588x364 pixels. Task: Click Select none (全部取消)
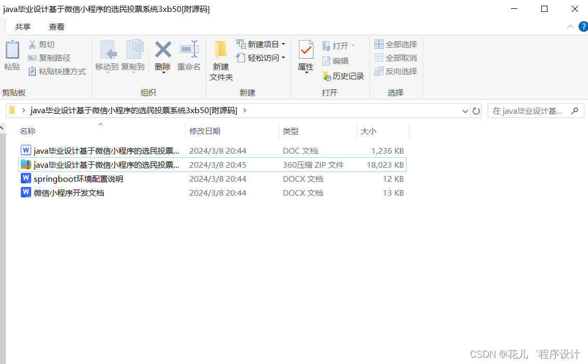pyautogui.click(x=396, y=58)
